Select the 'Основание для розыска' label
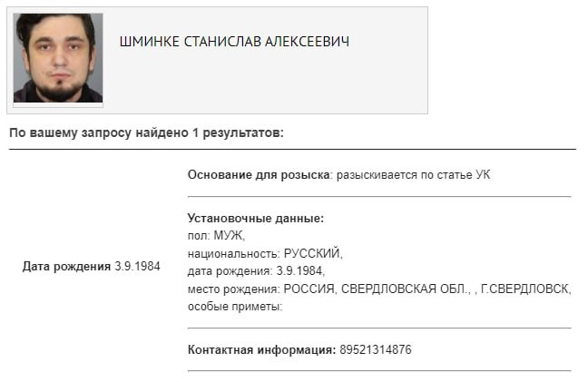The width and height of the screenshot is (588, 382). pos(258,174)
